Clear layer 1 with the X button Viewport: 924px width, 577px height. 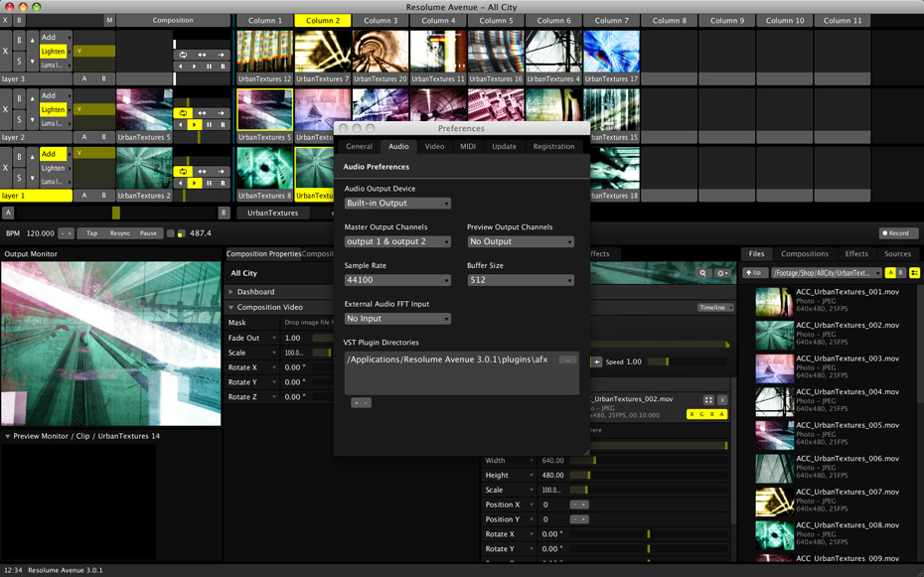[x=6, y=168]
